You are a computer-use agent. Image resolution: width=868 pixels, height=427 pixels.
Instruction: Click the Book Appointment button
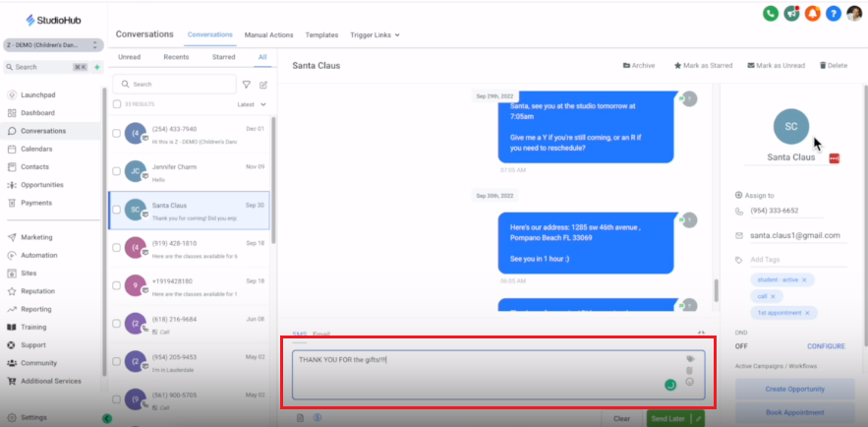click(794, 412)
